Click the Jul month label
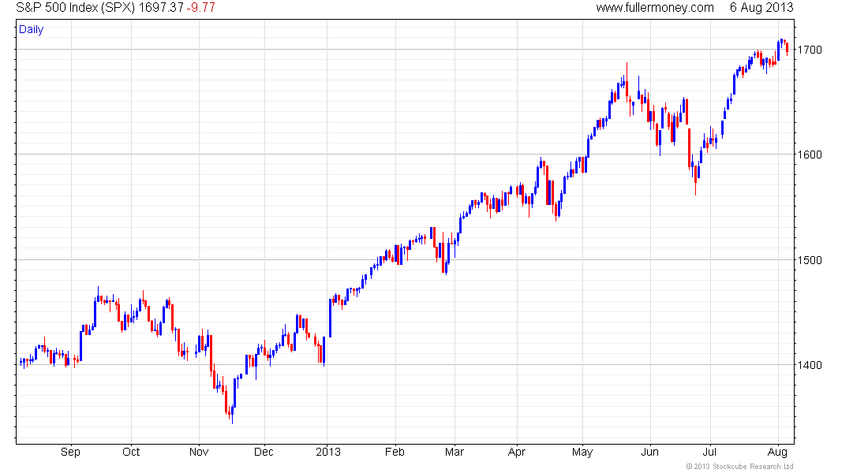Image resolution: width=868 pixels, height=473 pixels. (709, 452)
